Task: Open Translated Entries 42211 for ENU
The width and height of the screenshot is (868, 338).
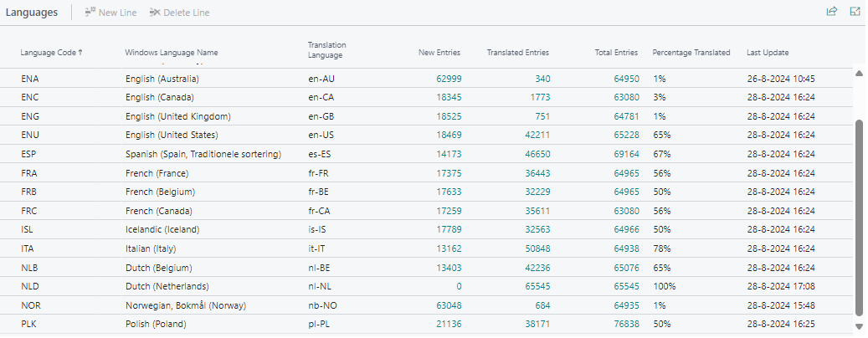Action: 537,134
